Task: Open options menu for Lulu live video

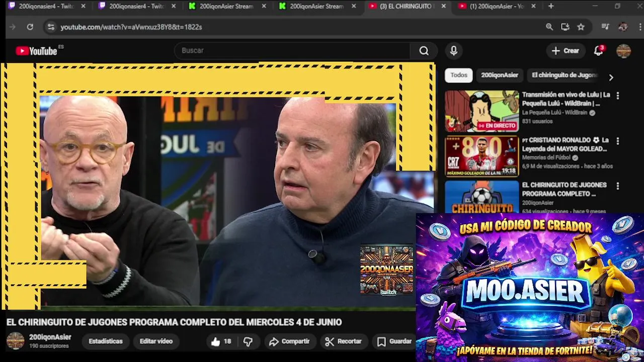Action: pyautogui.click(x=618, y=96)
